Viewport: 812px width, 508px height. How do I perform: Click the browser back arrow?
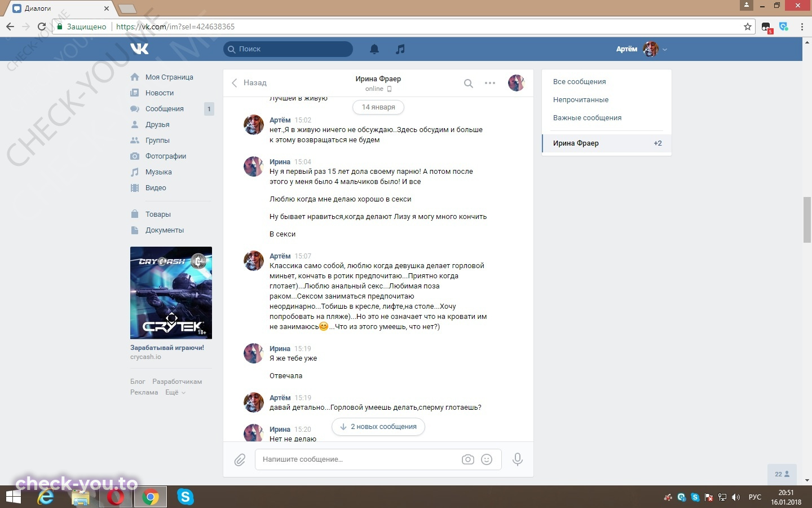[10, 27]
